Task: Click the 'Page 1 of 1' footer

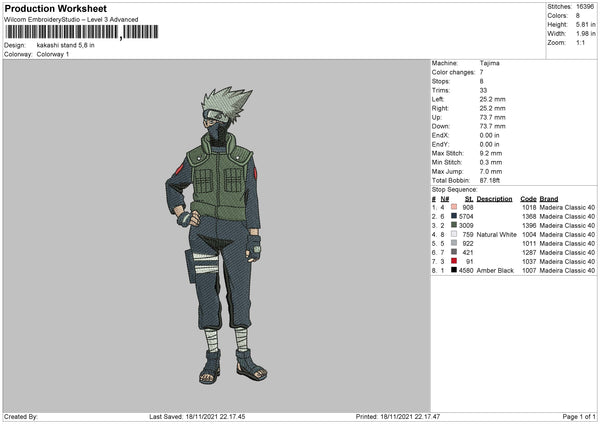Action: [579, 416]
